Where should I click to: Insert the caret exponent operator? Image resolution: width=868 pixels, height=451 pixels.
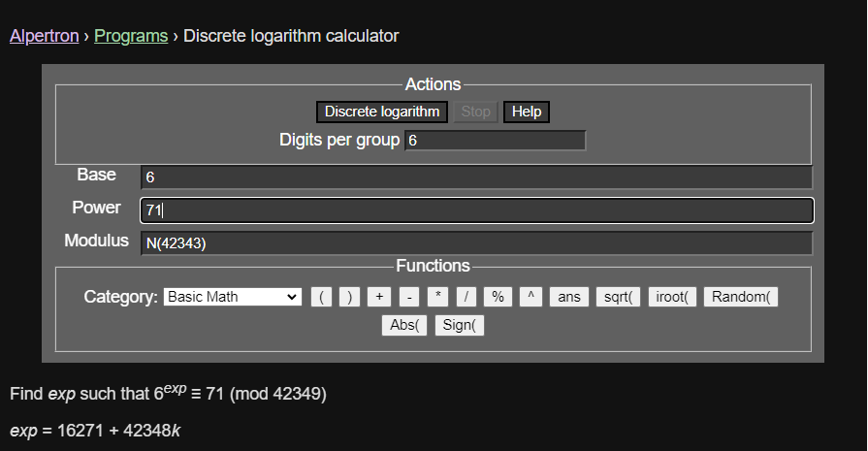[529, 297]
